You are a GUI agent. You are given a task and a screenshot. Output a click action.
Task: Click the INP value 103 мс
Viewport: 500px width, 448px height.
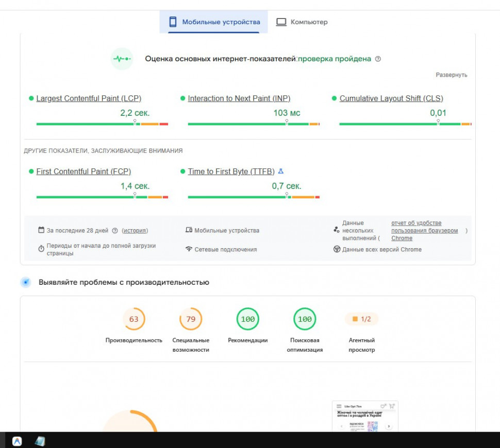[x=287, y=113]
